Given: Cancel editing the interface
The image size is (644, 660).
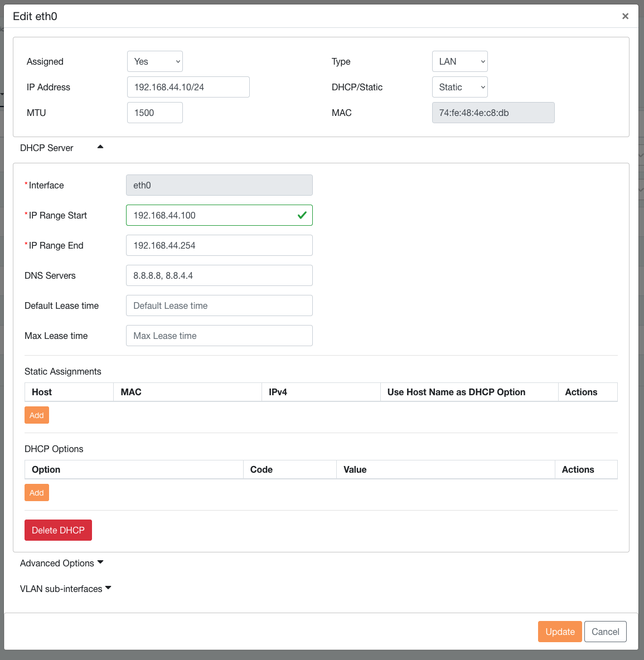Looking at the screenshot, I should 605,632.
